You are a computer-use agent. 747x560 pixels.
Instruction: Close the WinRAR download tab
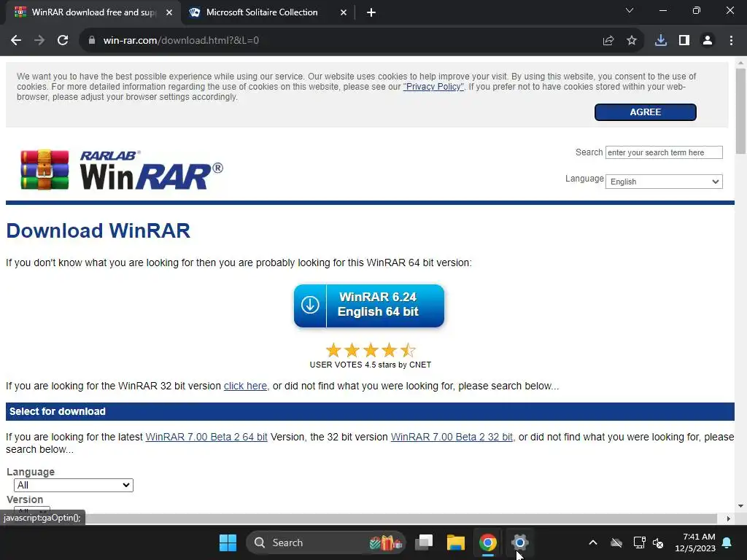tap(169, 13)
